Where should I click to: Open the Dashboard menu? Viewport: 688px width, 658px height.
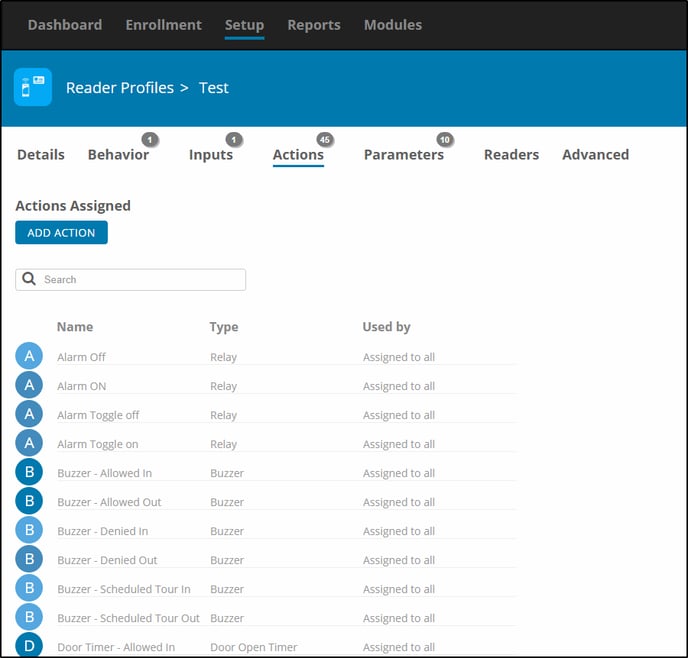[x=65, y=25]
